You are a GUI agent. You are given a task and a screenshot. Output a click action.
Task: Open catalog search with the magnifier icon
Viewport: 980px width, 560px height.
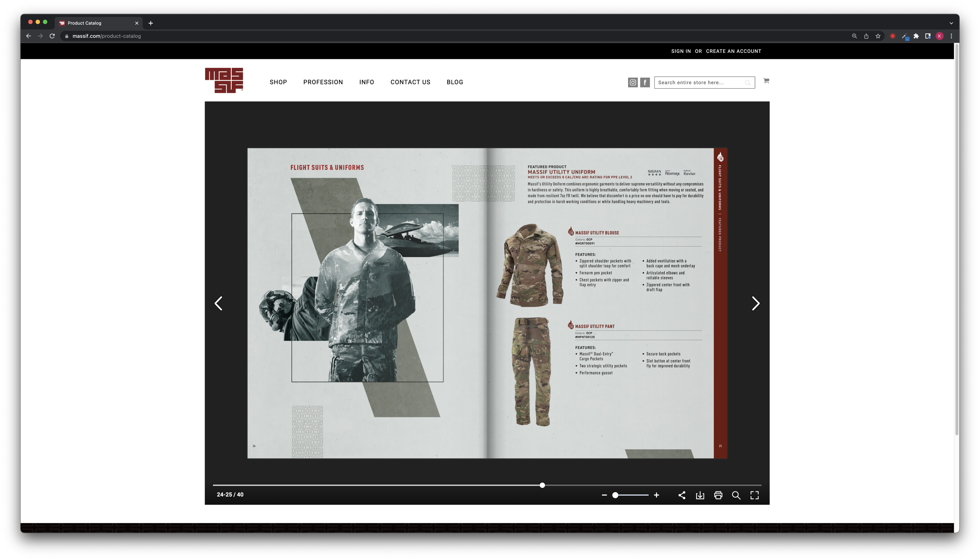736,495
